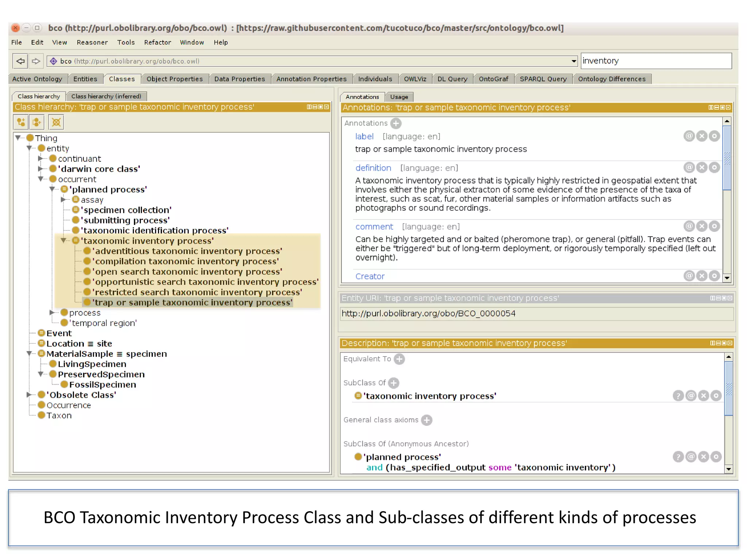Image resolution: width=747 pixels, height=560 pixels.
Task: Open the ontology selector dropdown arrow
Action: pos(574,61)
